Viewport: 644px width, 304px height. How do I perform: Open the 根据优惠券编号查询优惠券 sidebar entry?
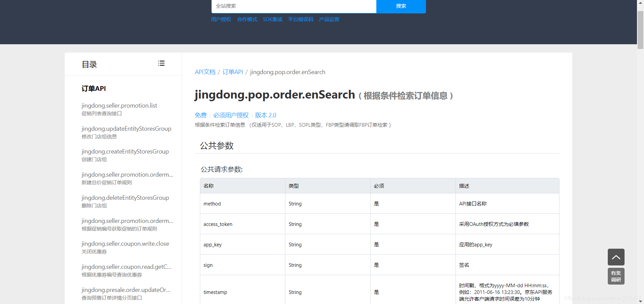point(112,275)
